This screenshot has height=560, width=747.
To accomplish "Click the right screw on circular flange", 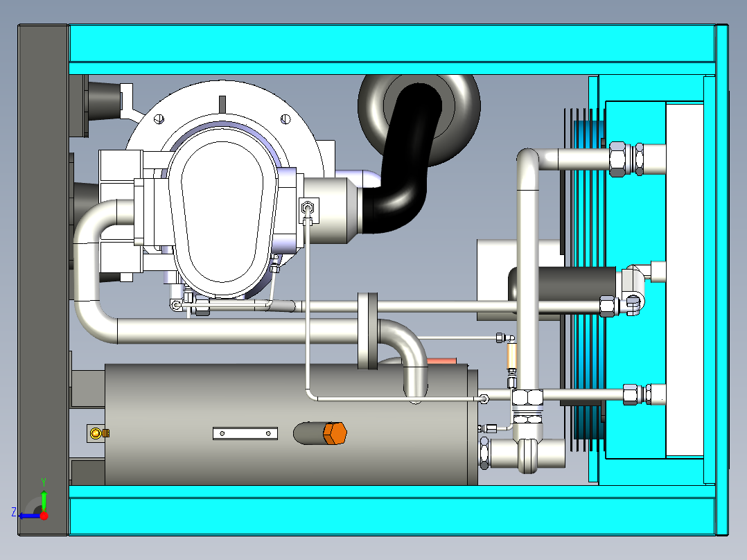I will pos(285,119).
